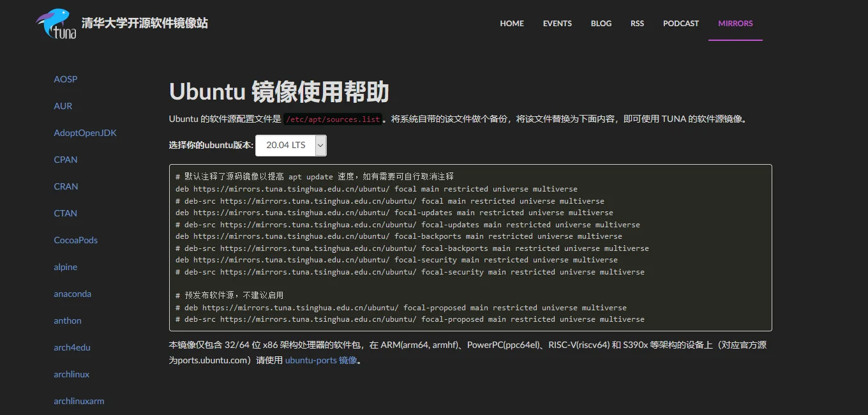The image size is (868, 415).
Task: Click the commented deb-src focal-updates line
Action: [408, 225]
